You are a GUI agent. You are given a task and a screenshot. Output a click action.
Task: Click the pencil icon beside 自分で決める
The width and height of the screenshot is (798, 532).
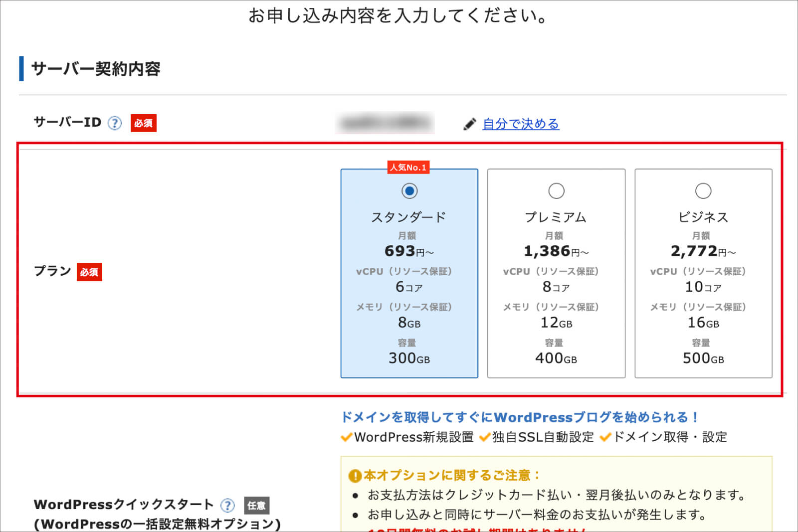(469, 124)
